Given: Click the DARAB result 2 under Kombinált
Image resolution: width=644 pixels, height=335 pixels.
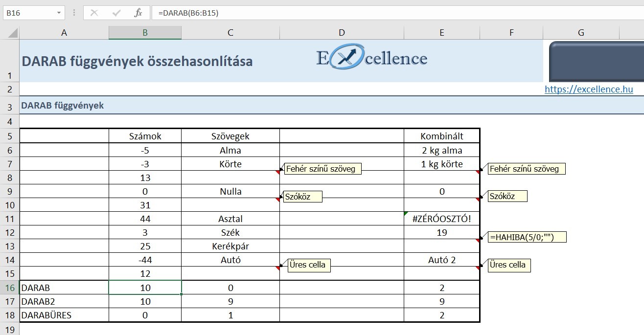Looking at the screenshot, I should point(442,288).
